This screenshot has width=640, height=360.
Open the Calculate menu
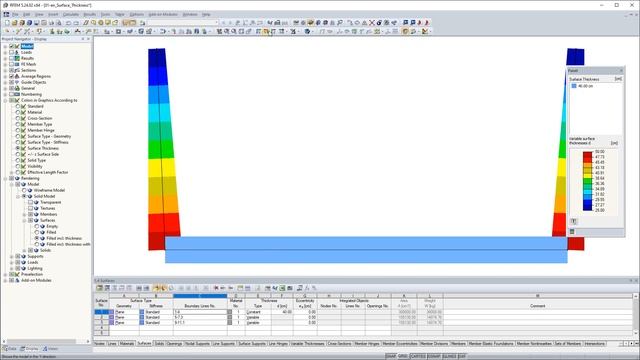click(x=71, y=14)
